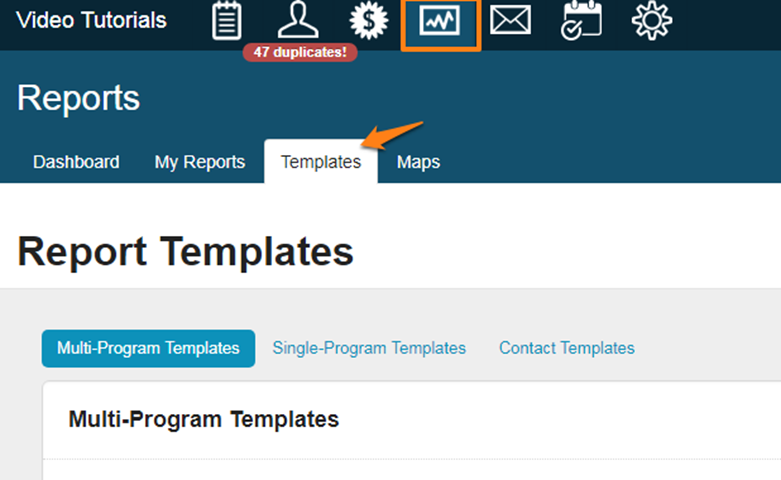Click the Reports section header title
This screenshot has width=781, height=480.
pyautogui.click(x=78, y=98)
